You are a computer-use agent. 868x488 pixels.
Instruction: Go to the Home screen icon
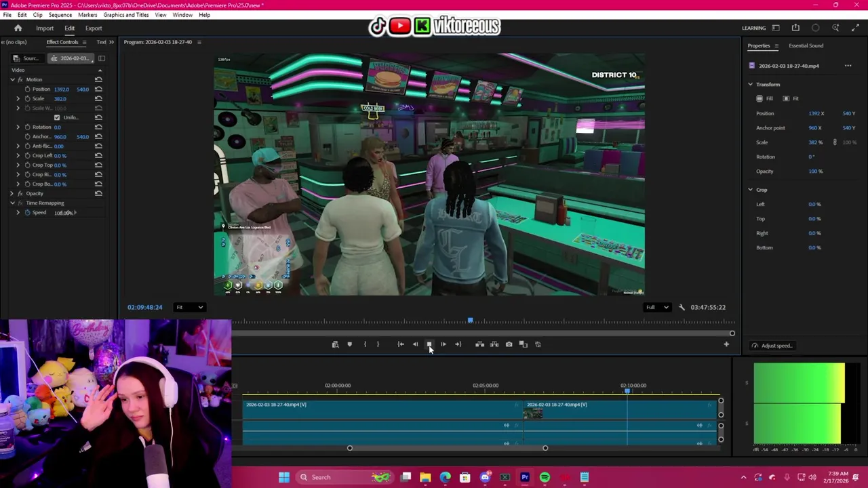(18, 28)
